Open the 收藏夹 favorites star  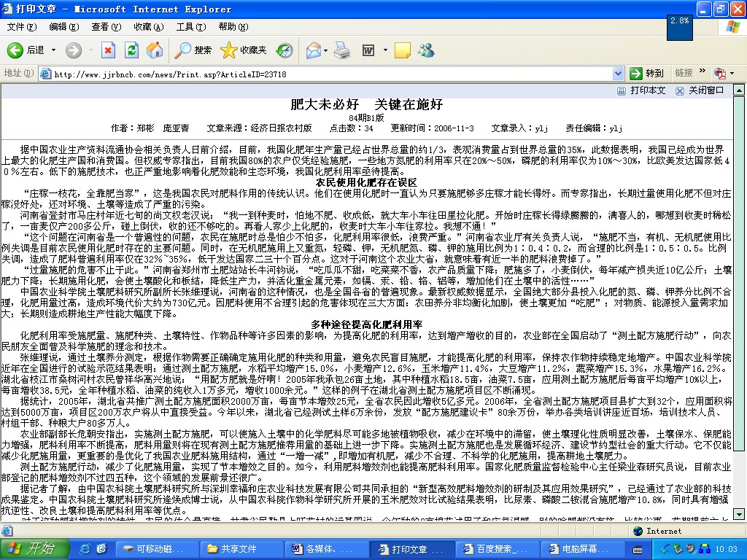[x=244, y=50]
